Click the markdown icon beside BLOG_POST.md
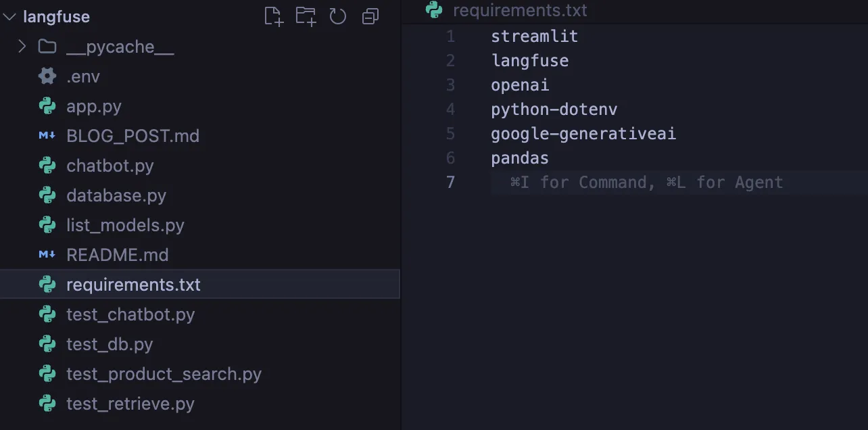The height and width of the screenshot is (430, 868). coord(47,136)
